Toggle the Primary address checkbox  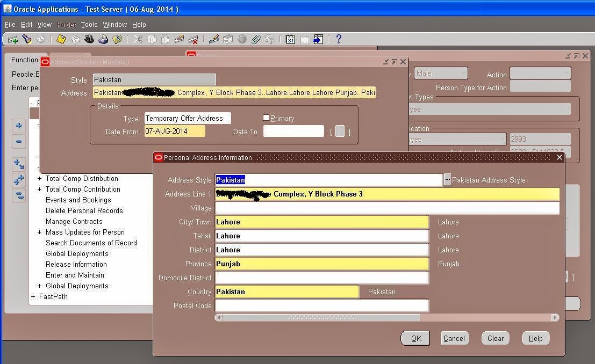266,117
